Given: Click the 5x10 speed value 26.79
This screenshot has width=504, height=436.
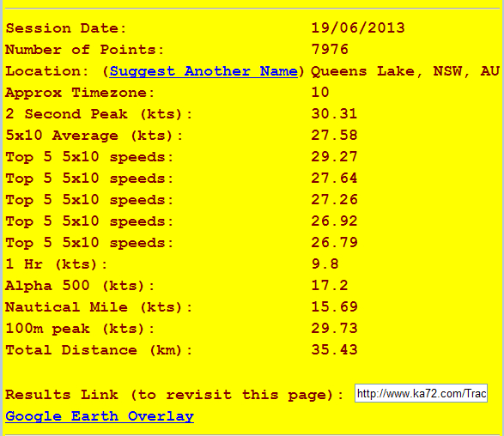Looking at the screenshot, I should pyautogui.click(x=334, y=243).
